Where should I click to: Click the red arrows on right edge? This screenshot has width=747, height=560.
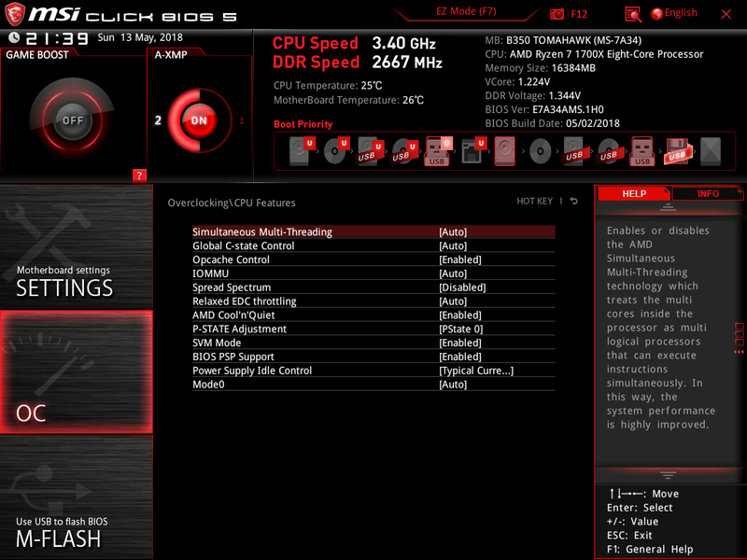pos(739,352)
